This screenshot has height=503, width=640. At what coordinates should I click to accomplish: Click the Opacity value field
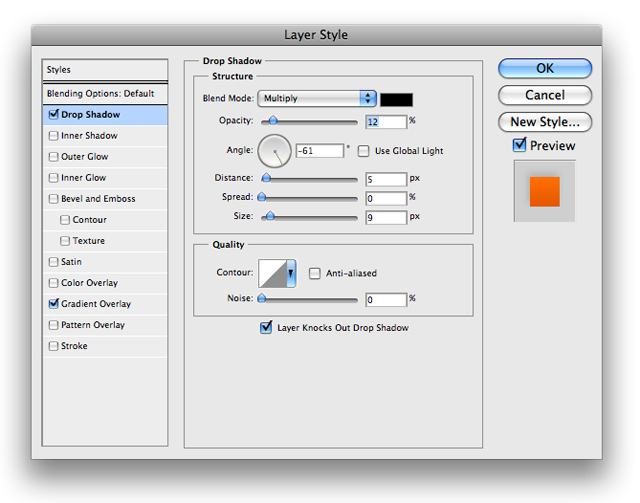click(386, 122)
